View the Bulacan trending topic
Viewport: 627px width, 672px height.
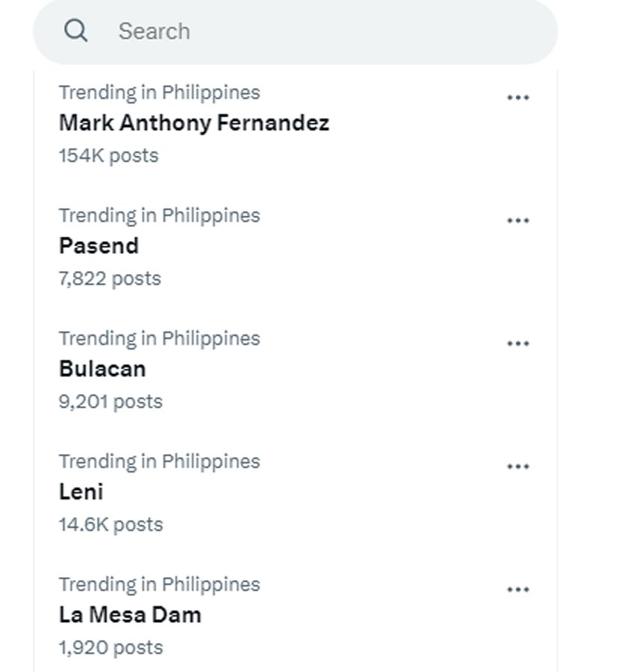[x=102, y=369]
